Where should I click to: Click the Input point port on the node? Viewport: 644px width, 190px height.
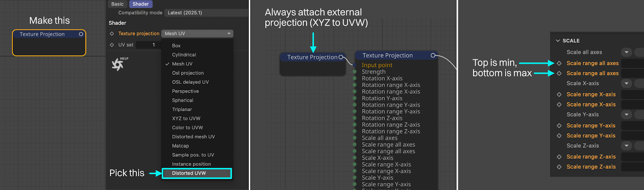click(355, 65)
